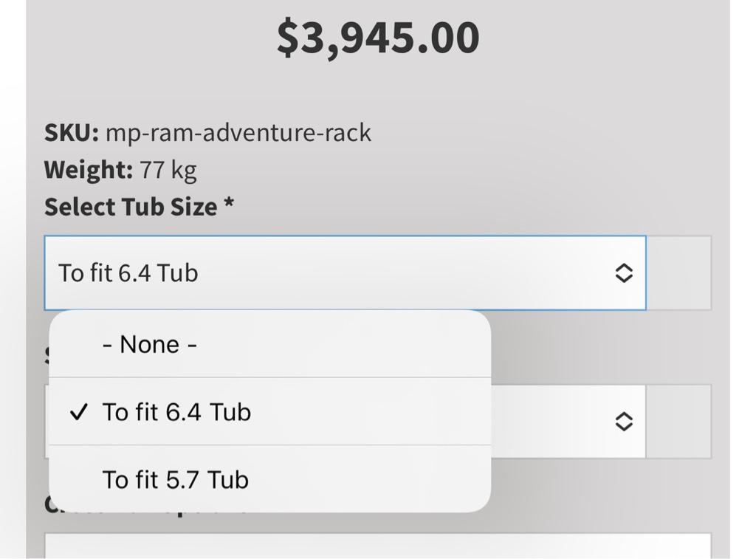756x559 pixels.
Task: Click the "Select Tub Size" field label
Action: 131,207
